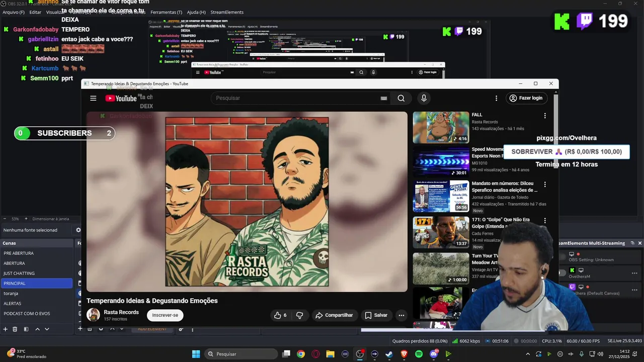Click the ADD ELEMENT button in OBS

click(x=152, y=329)
